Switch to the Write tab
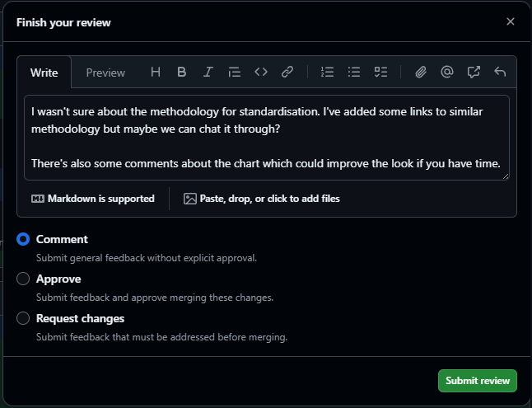Viewport: 532px width, 408px height. (44, 73)
